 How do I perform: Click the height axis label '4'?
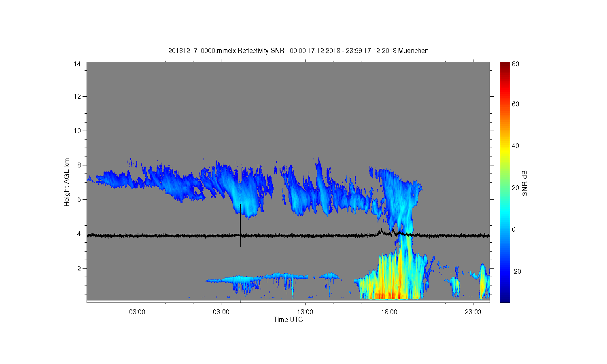pos(79,234)
